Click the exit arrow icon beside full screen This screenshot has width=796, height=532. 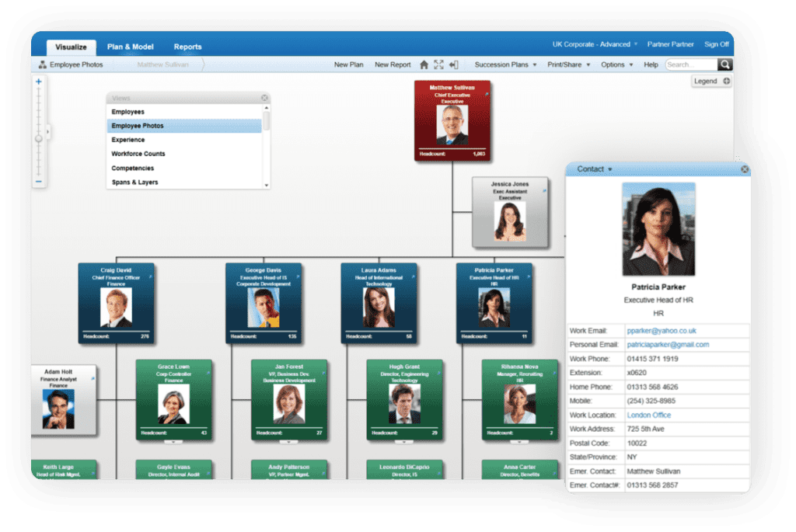coord(453,65)
